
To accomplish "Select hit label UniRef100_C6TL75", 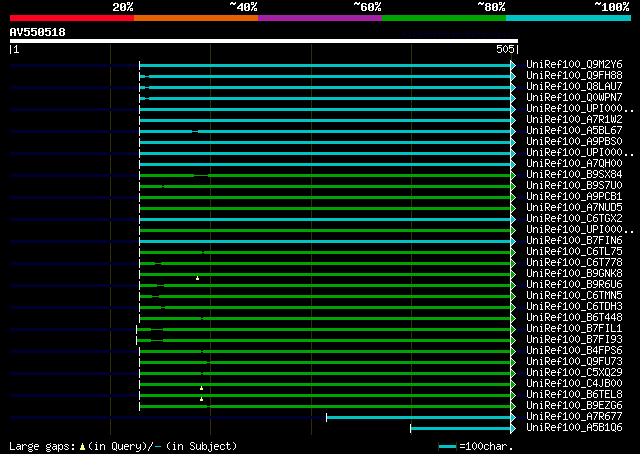I will pyautogui.click(x=574, y=252).
